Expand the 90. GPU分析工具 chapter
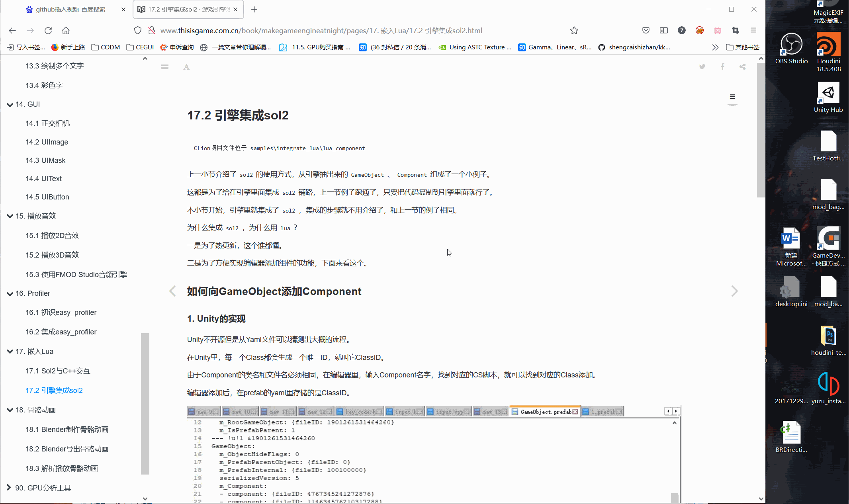This screenshot has height=504, width=849. click(x=9, y=488)
